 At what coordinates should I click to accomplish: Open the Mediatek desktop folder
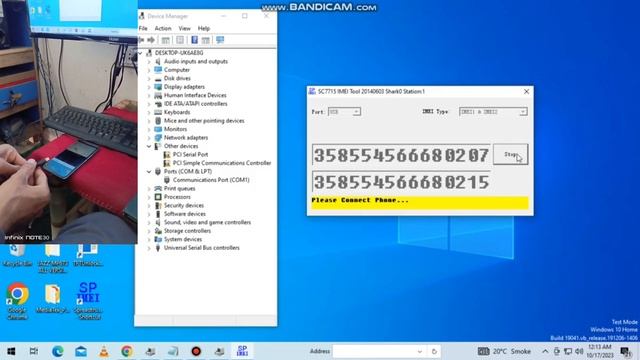coord(53,299)
